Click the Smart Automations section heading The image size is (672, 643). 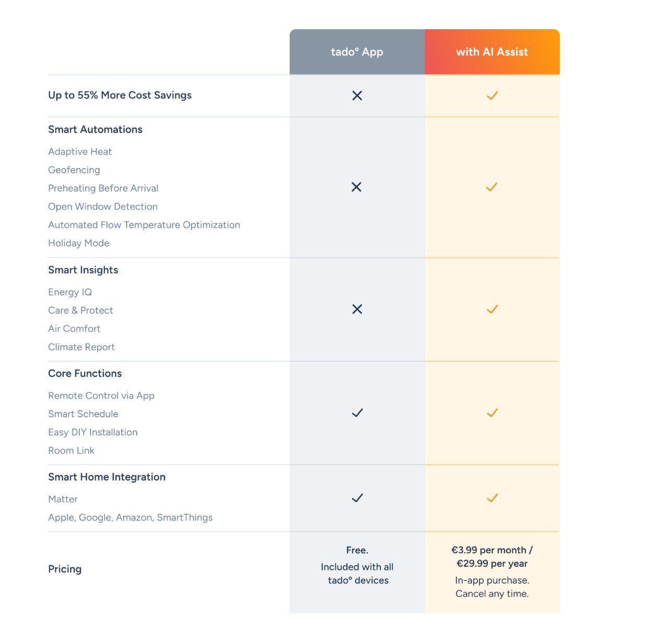(95, 129)
